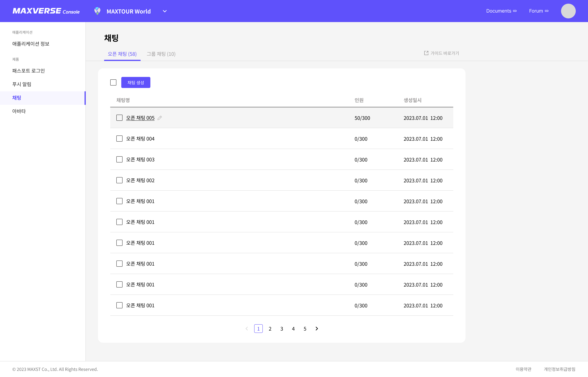The width and height of the screenshot is (588, 377).
Task: Open the Forum link
Action: pyautogui.click(x=539, y=11)
